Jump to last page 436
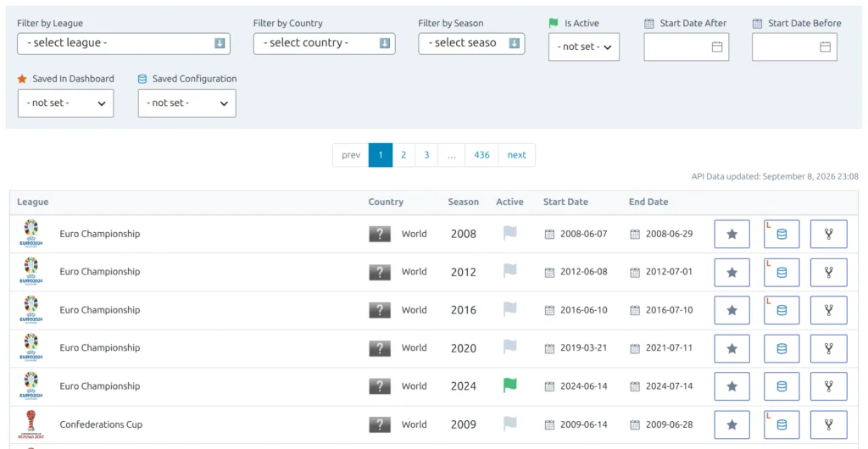 pos(481,155)
